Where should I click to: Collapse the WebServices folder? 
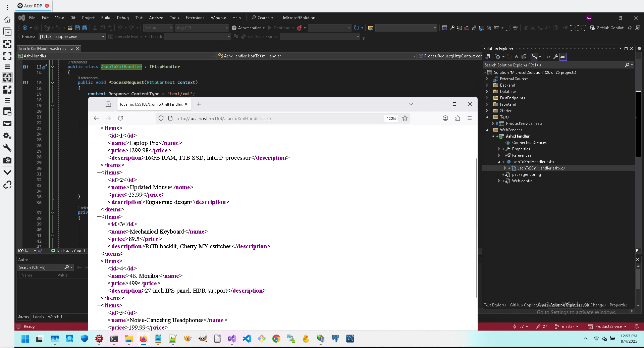[487, 130]
